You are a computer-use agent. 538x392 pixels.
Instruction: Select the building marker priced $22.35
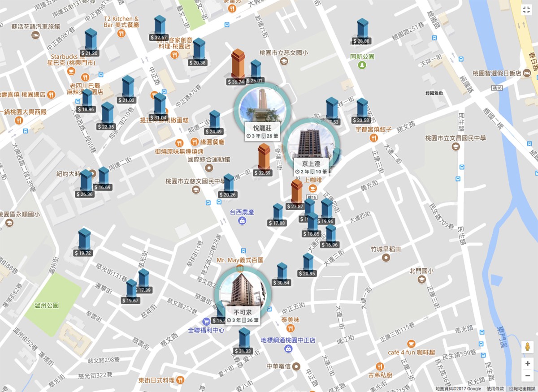pos(107,116)
